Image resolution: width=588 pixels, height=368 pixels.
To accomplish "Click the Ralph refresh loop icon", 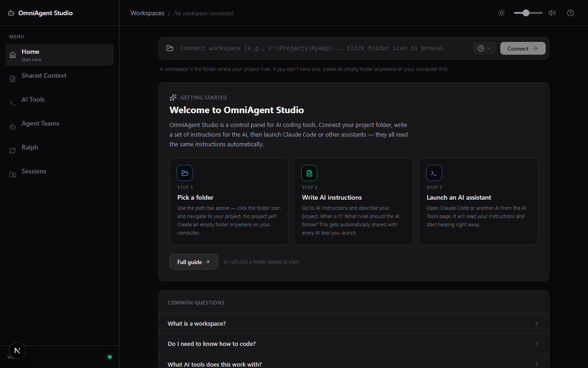I will point(13,151).
